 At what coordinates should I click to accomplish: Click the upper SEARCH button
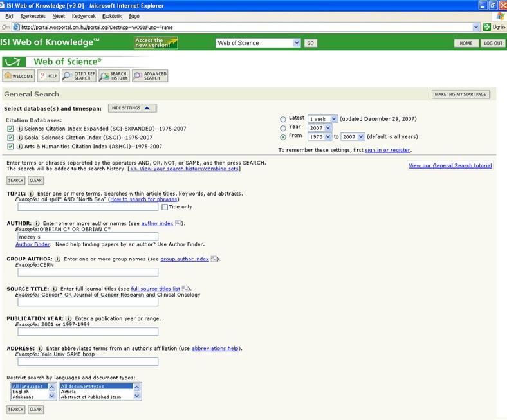(x=15, y=181)
